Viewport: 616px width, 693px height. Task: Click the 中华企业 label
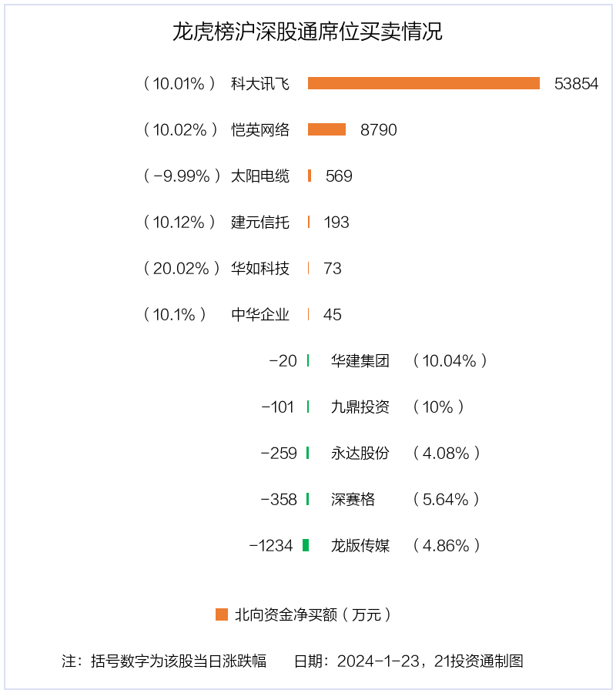coord(259,315)
